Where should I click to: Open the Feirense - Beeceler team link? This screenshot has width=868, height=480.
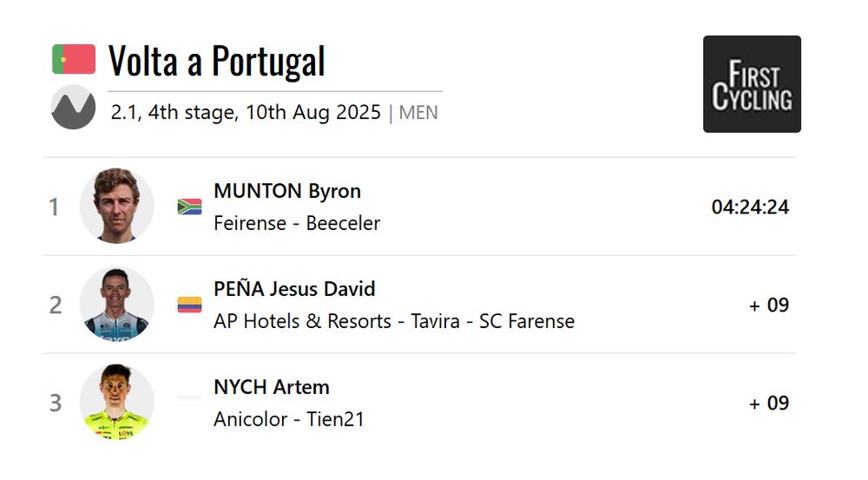(x=297, y=223)
